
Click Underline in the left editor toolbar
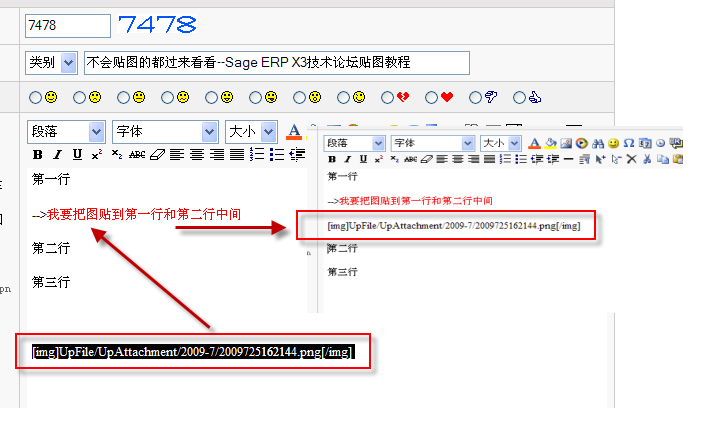tap(76, 155)
